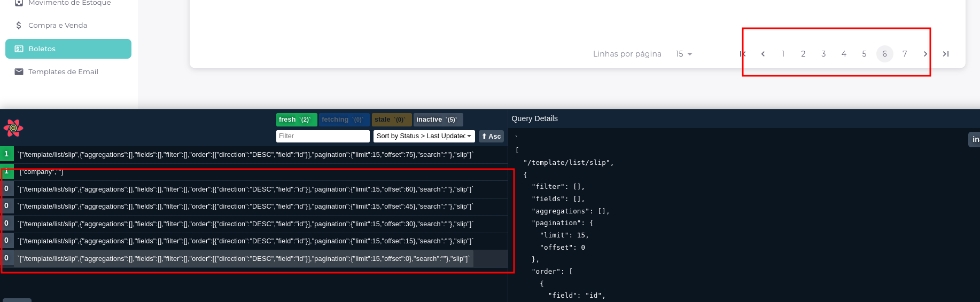Focus the devtools Filter input
Image resolution: width=980 pixels, height=302 pixels.
tap(323, 136)
